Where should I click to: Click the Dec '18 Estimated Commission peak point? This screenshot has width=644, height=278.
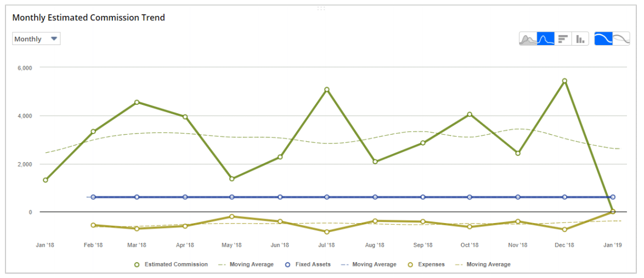click(x=564, y=81)
